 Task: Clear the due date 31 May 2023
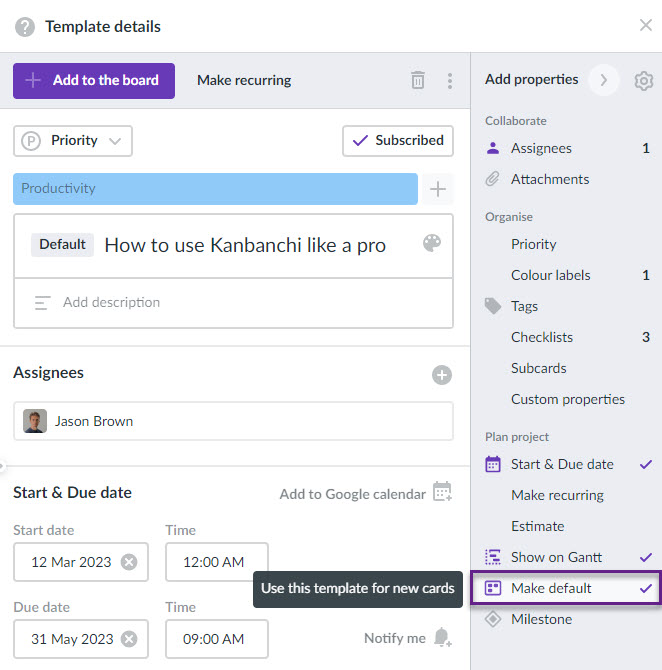pyautogui.click(x=129, y=639)
